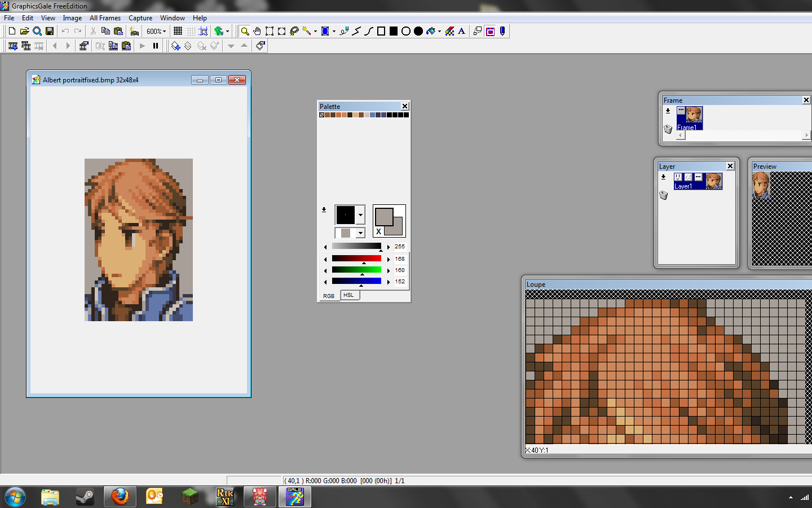This screenshot has width=812, height=508.
Task: Toggle the pause animation button
Action: (x=156, y=46)
